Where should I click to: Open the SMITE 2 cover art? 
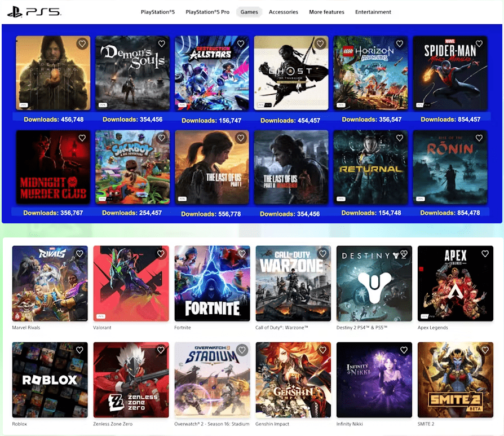[456, 380]
